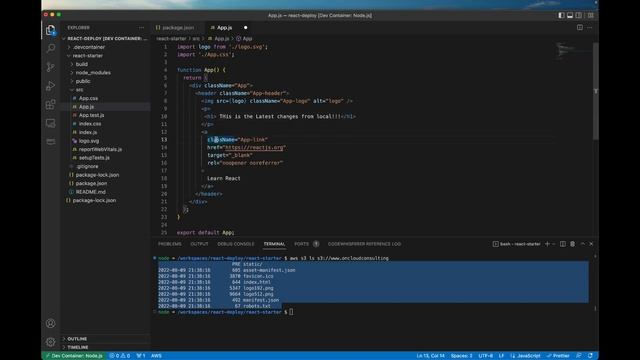Split the terminal pane

point(563,244)
